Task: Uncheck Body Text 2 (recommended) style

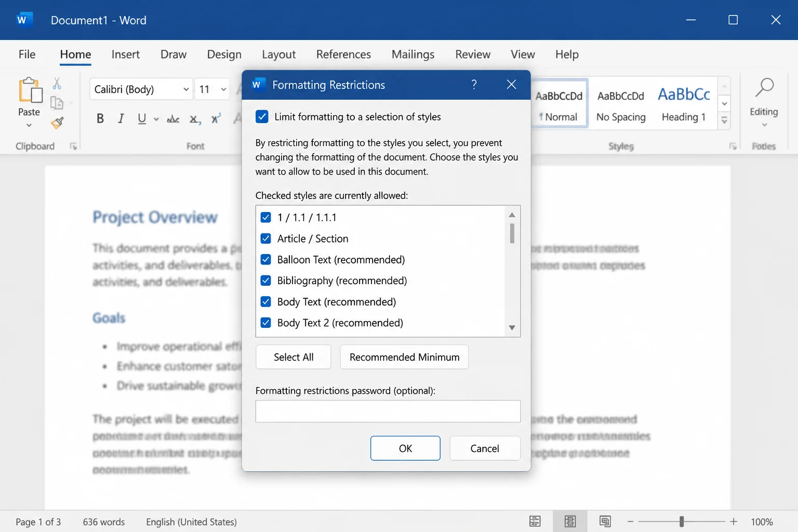Action: [265, 323]
